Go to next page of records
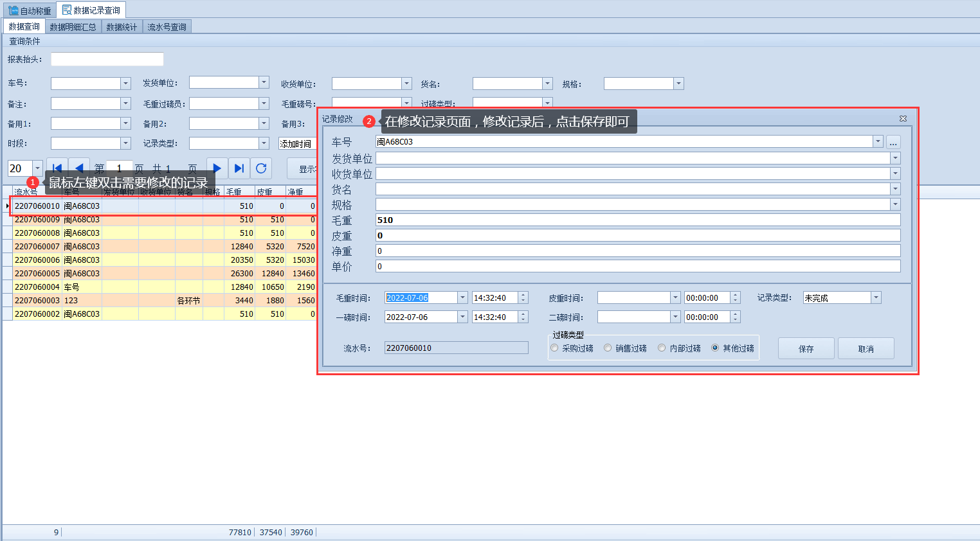This screenshot has height=541, width=980. [217, 168]
